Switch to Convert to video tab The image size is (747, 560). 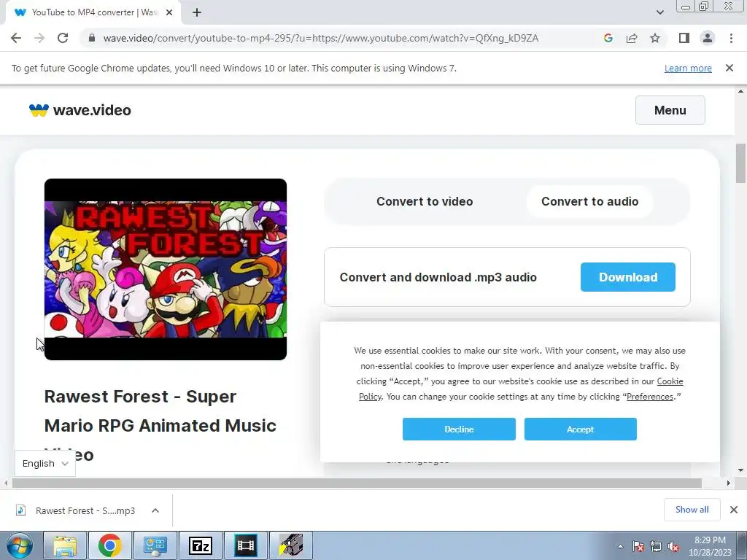(x=425, y=201)
